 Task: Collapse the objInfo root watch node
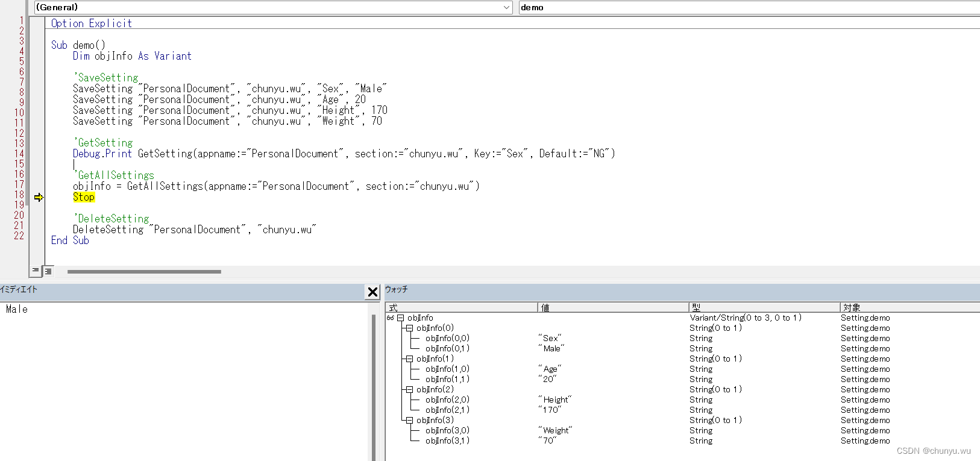tap(400, 318)
